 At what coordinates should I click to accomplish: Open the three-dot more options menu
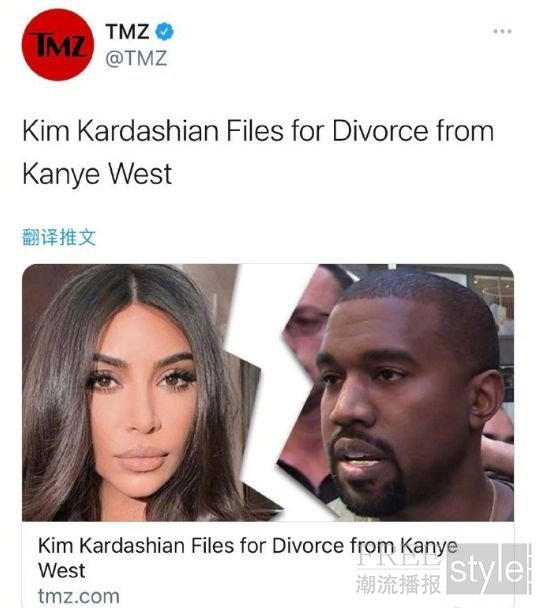click(502, 31)
